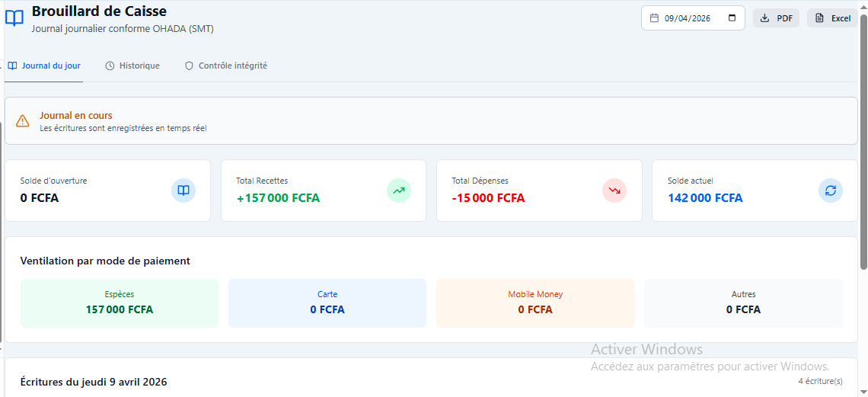868x397 pixels.
Task: Click the document icon in the Excel button
Action: (x=819, y=18)
